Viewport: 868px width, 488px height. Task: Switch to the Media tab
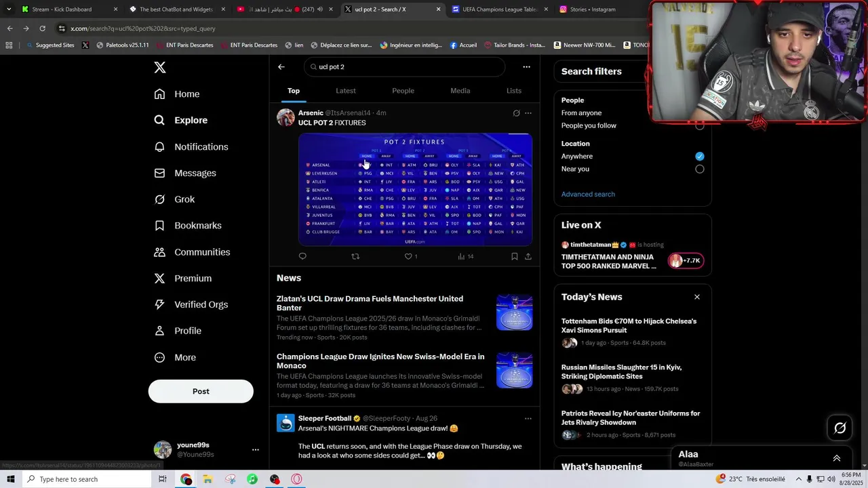click(x=460, y=91)
